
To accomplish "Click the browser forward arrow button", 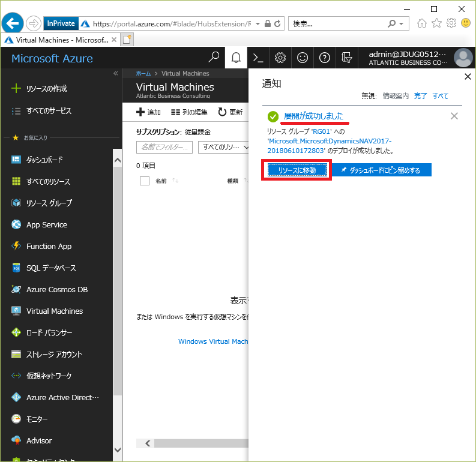I will click(x=34, y=23).
